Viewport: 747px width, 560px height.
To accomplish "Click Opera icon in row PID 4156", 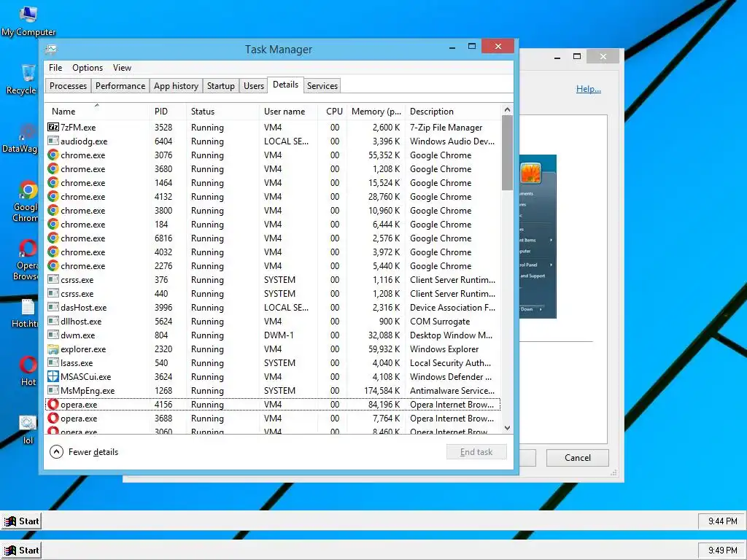I will [x=53, y=404].
